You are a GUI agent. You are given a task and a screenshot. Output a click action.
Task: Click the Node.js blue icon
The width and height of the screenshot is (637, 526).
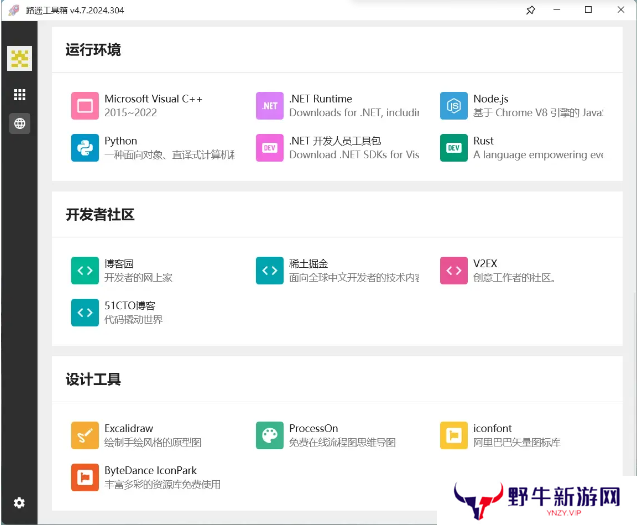click(x=454, y=106)
